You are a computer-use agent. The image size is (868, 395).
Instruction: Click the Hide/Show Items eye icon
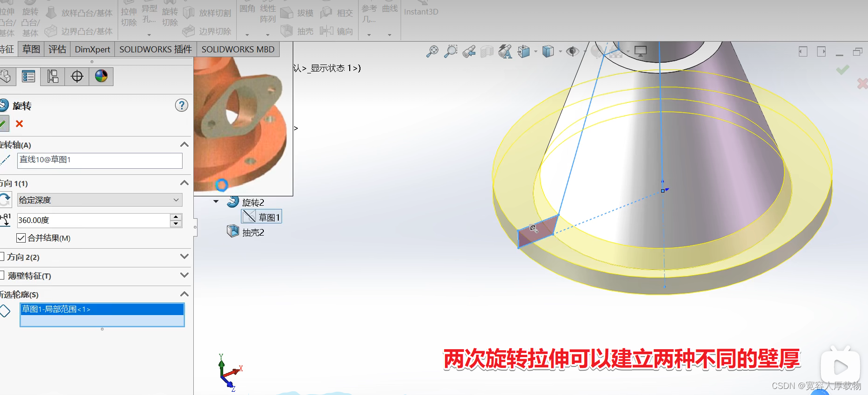(x=572, y=51)
